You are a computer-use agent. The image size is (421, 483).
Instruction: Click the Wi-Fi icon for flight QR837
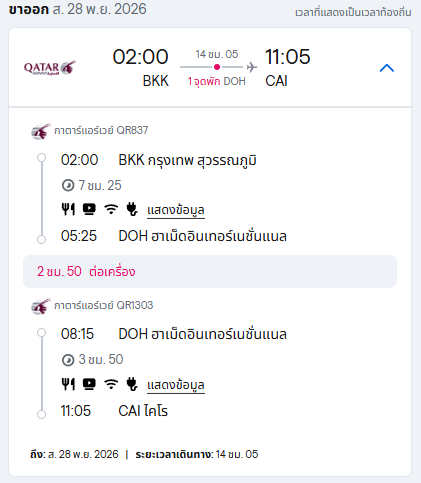click(x=111, y=209)
